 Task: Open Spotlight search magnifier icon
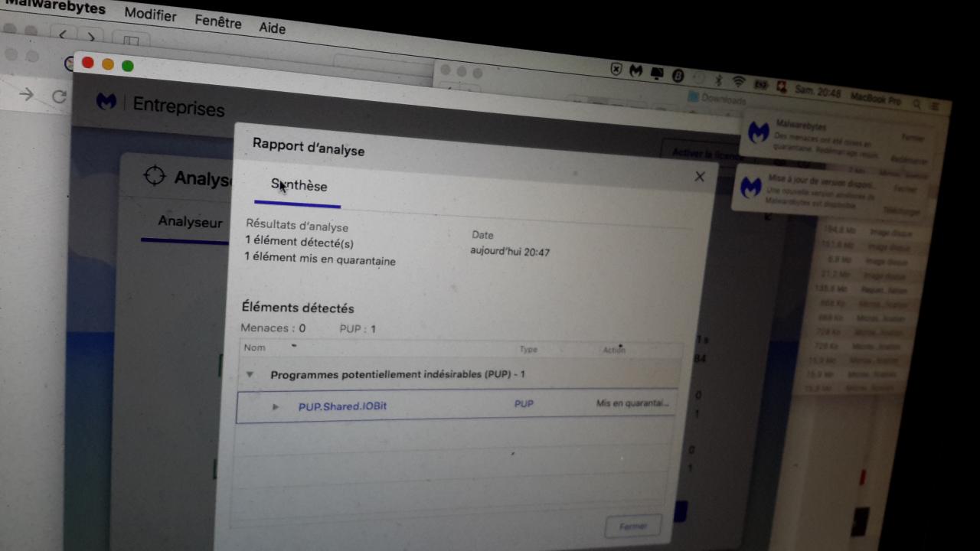point(917,104)
